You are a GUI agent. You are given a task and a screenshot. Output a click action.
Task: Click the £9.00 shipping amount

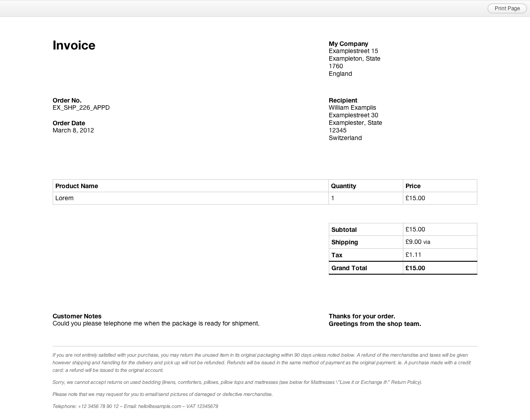(414, 242)
